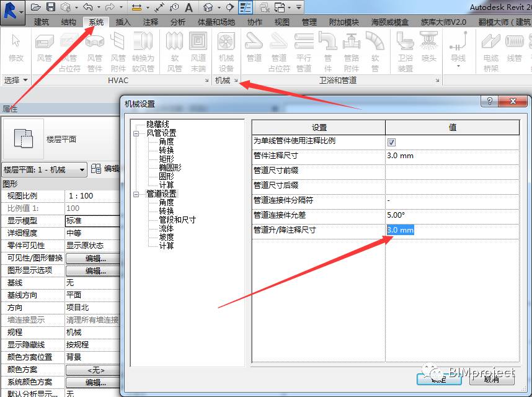Screen dimensions: 532x397
Task: Click the Modify arrow tool
Action: (x=16, y=48)
